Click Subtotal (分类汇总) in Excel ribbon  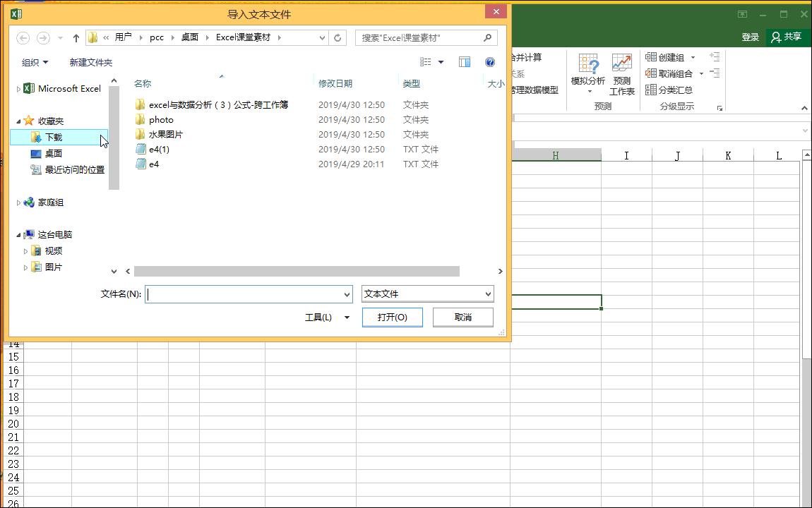click(669, 90)
